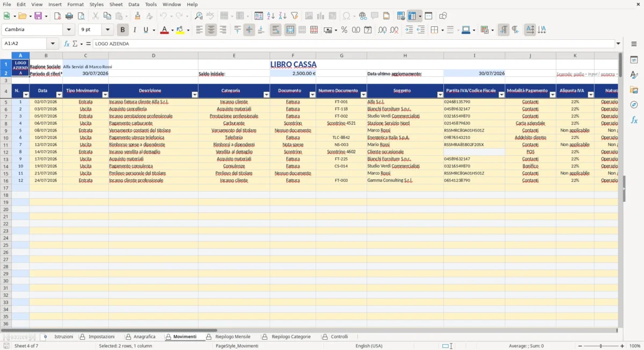The width and height of the screenshot is (644, 350).
Task: Click the Format as Percent icon
Action: [344, 30]
